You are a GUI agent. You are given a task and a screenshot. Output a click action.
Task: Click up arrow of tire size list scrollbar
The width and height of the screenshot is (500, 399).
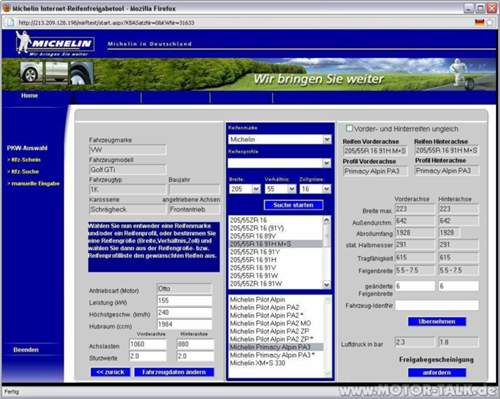pyautogui.click(x=326, y=220)
